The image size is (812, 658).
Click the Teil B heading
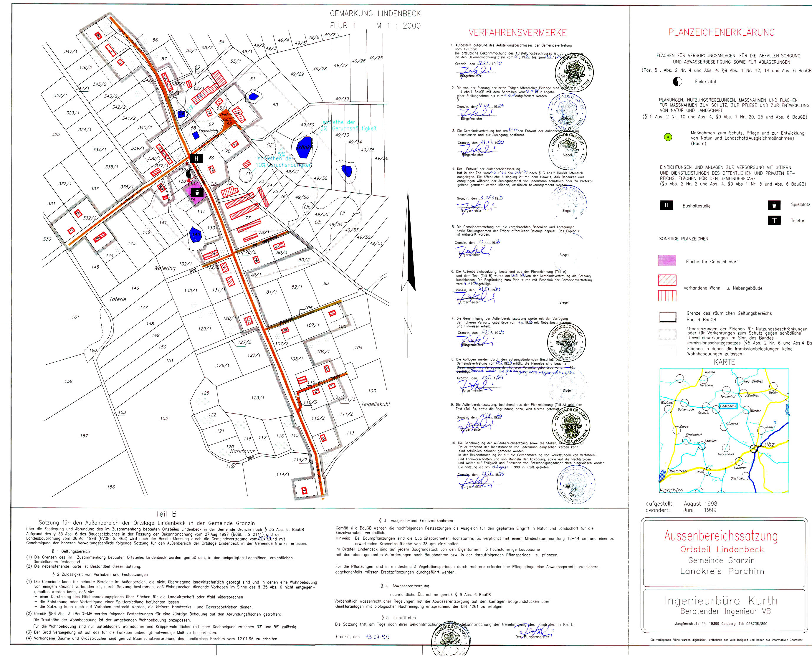[x=166, y=514]
